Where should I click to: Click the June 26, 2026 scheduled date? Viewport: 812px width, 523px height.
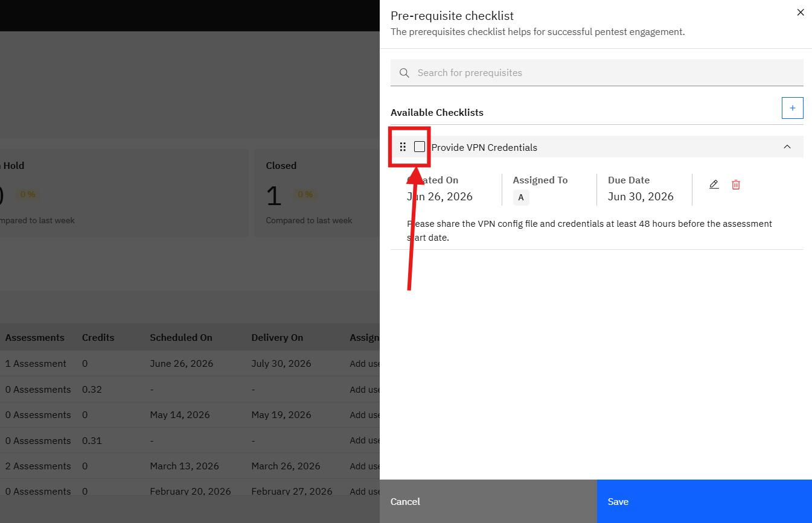(181, 364)
